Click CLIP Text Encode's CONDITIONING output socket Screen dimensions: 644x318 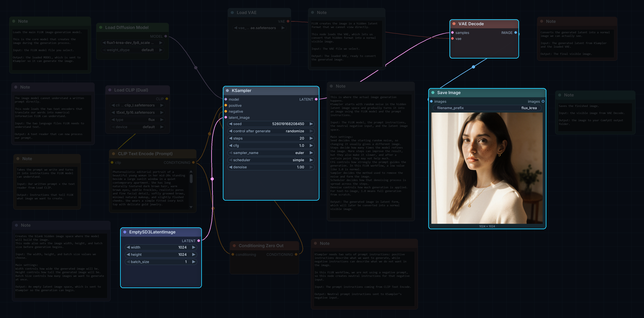tap(193, 163)
